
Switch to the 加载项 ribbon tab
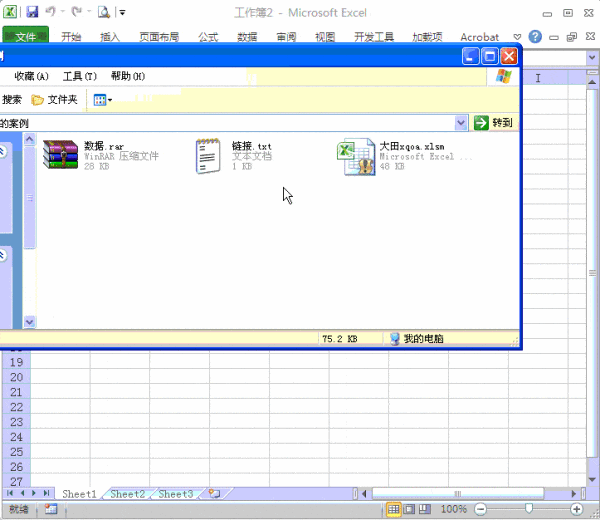pos(427,37)
